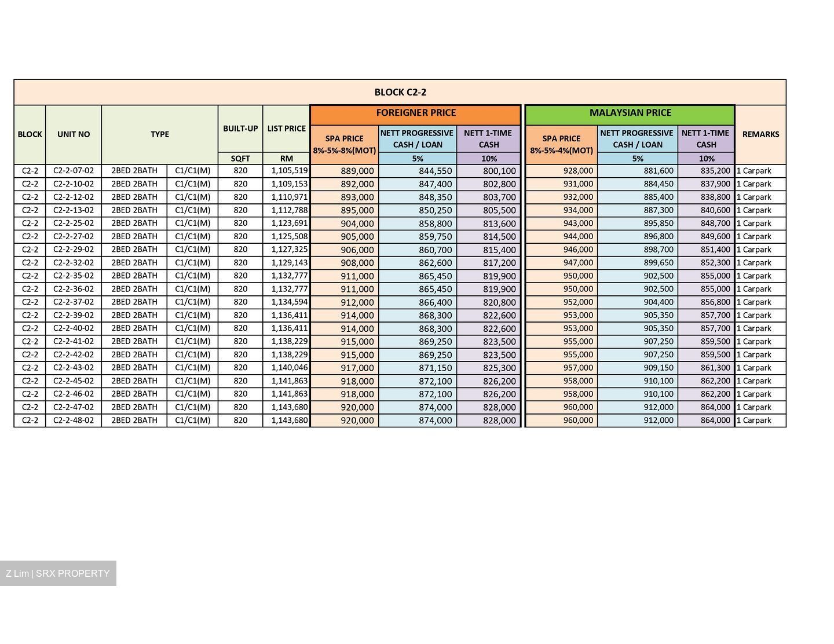Select list price 1,109,153
Viewport: 834px width, 644px height.
(x=290, y=184)
